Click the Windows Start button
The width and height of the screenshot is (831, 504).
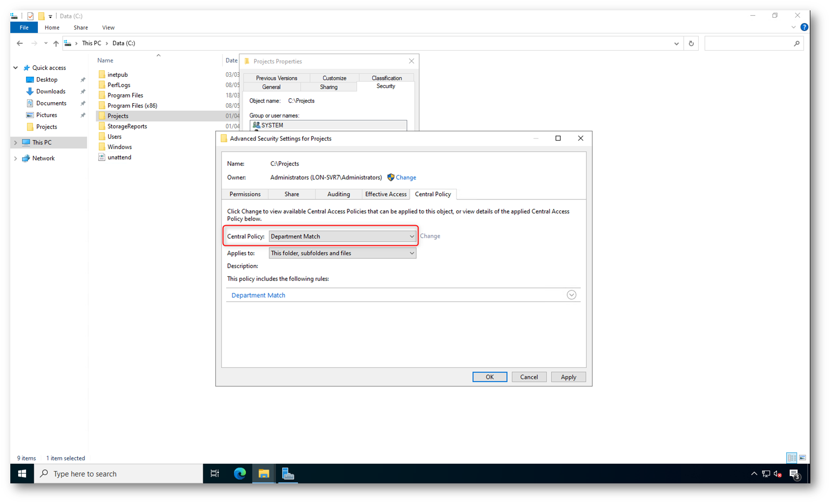click(22, 474)
